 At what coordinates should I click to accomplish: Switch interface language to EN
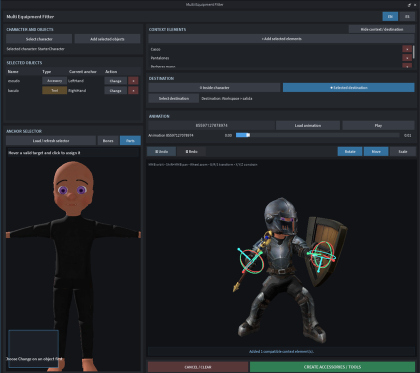point(390,16)
